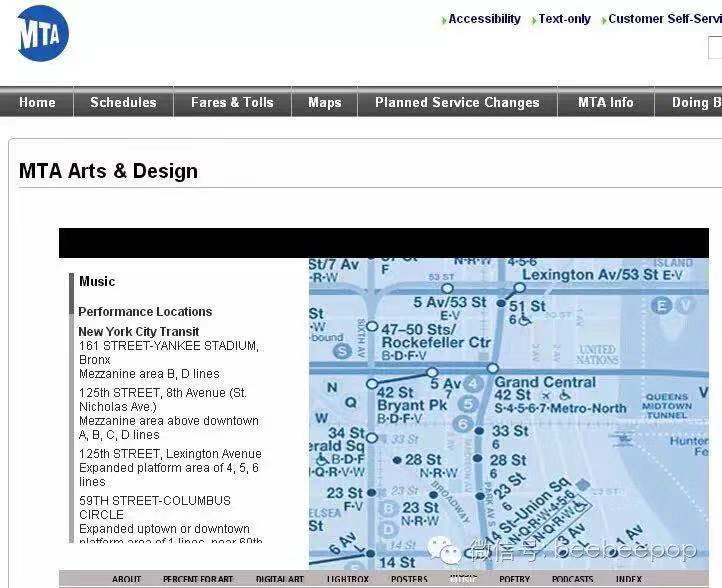Screen dimensions: 722x588
Task: Click the 33 St station dot
Action: point(479,431)
